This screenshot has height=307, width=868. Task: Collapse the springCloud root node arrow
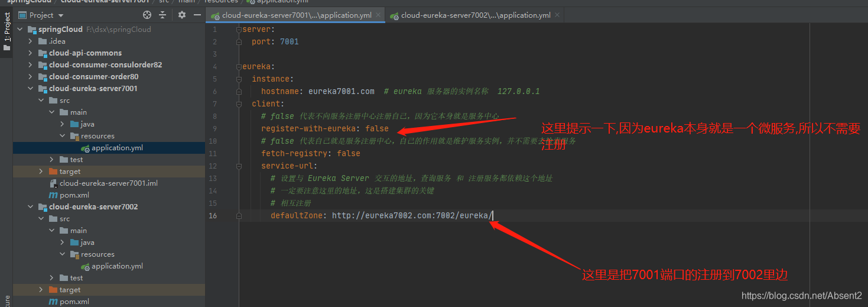coord(20,29)
